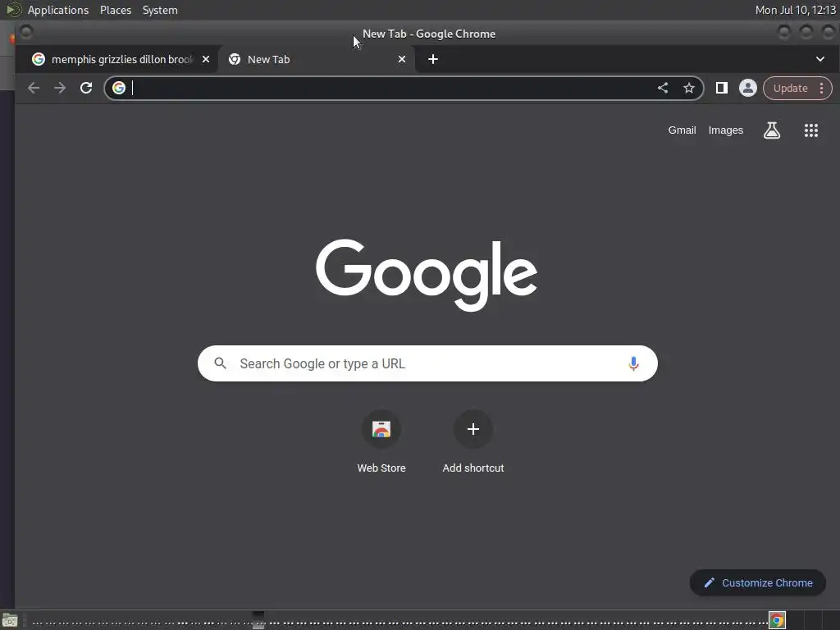Reload the page with refresh icon
840x630 pixels.
coord(86,88)
